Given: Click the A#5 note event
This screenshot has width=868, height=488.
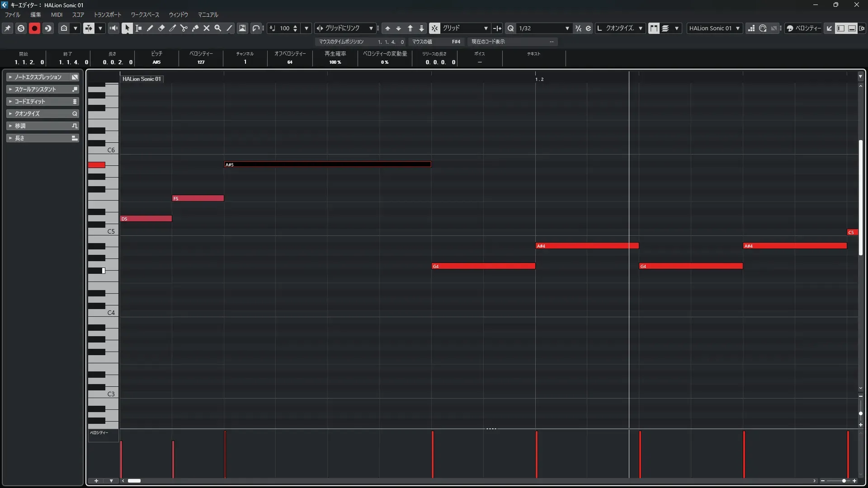Looking at the screenshot, I should click(327, 164).
